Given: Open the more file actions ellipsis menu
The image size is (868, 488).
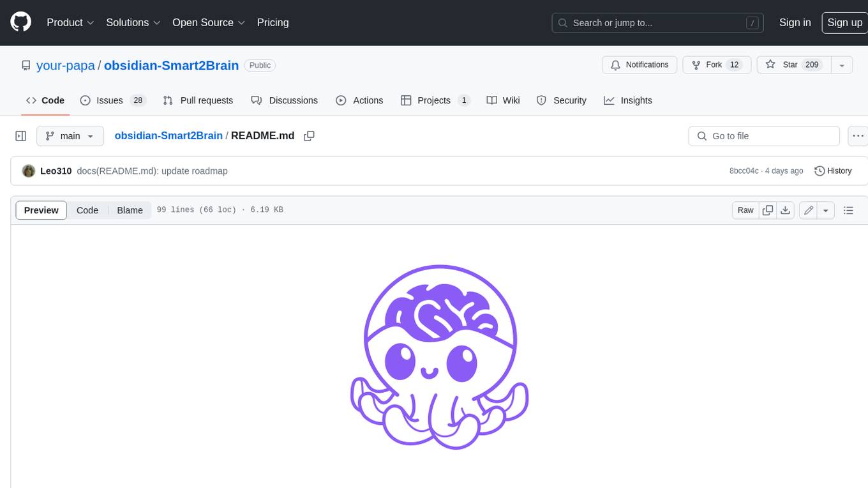Looking at the screenshot, I should (857, 136).
